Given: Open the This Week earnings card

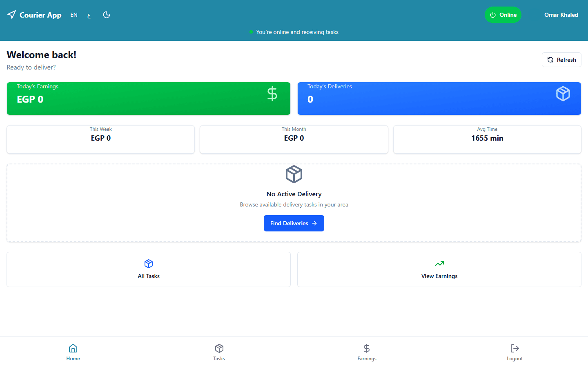Looking at the screenshot, I should pos(101,139).
